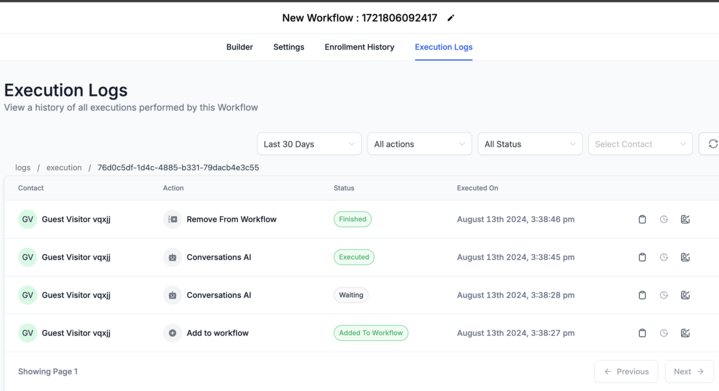Go to the Settings tab
Screen dimensions: 719x391
288,47
